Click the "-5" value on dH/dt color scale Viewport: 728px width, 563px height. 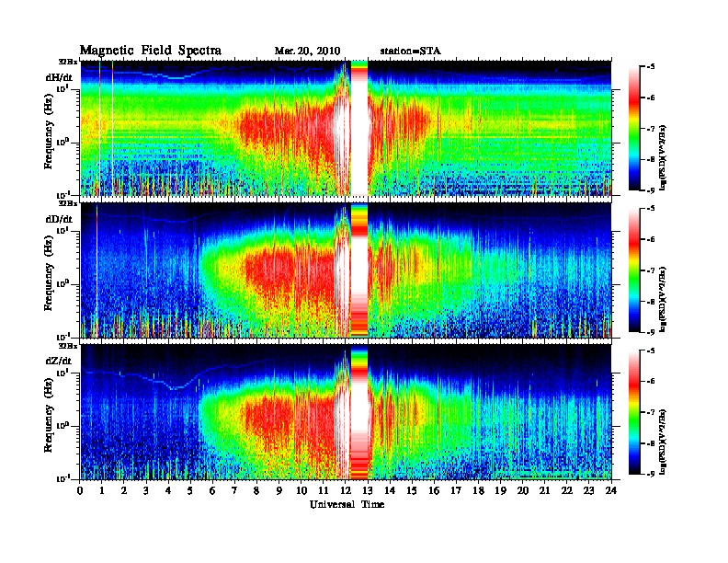651,67
